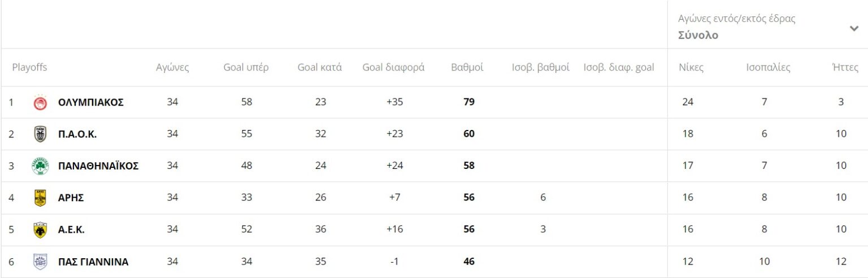Click the Olympiakos club crest icon
The width and height of the screenshot is (868, 278).
(40, 102)
